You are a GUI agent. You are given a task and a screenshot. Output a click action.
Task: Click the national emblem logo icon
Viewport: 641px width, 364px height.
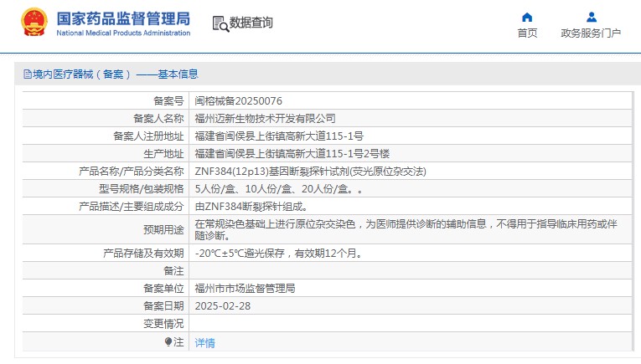click(34, 23)
